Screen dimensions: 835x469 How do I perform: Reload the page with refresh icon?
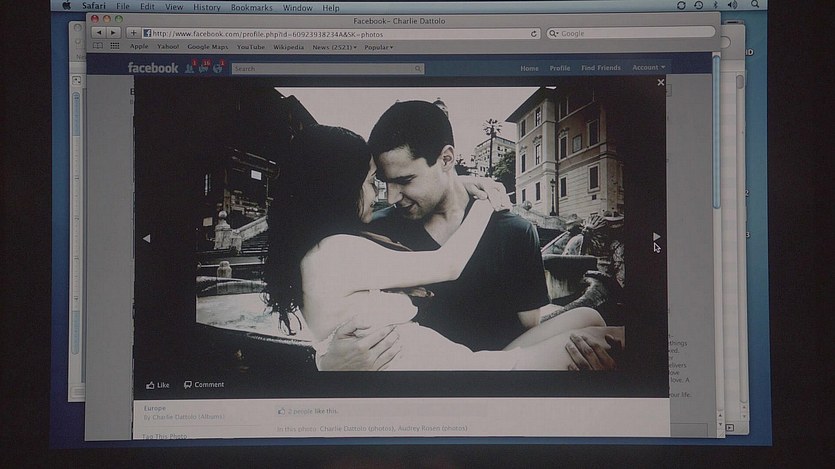click(x=534, y=34)
